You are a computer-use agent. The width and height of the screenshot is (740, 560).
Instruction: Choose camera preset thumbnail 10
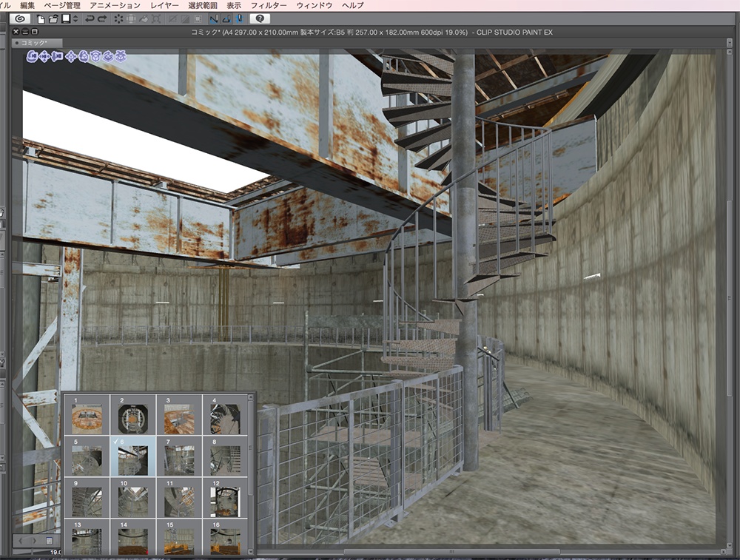[133, 498]
